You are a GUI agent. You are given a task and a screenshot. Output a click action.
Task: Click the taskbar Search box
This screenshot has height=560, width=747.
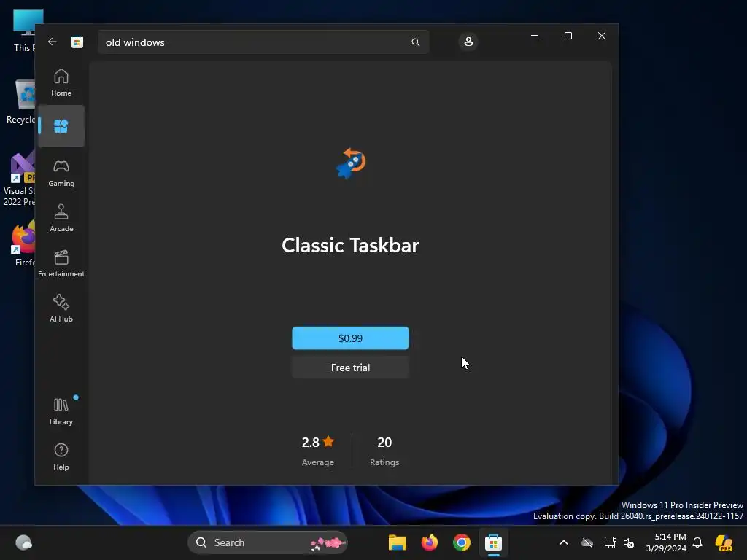(x=268, y=542)
